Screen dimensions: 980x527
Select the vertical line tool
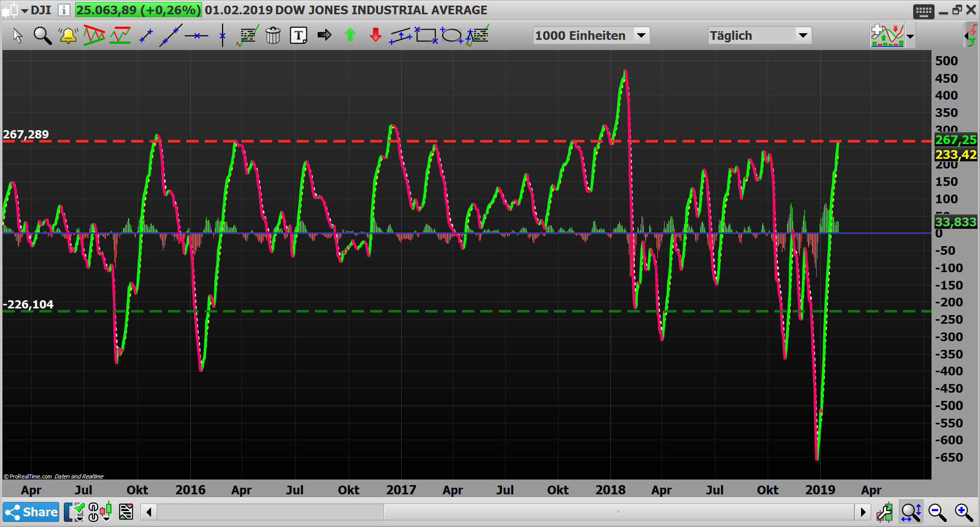coord(222,35)
